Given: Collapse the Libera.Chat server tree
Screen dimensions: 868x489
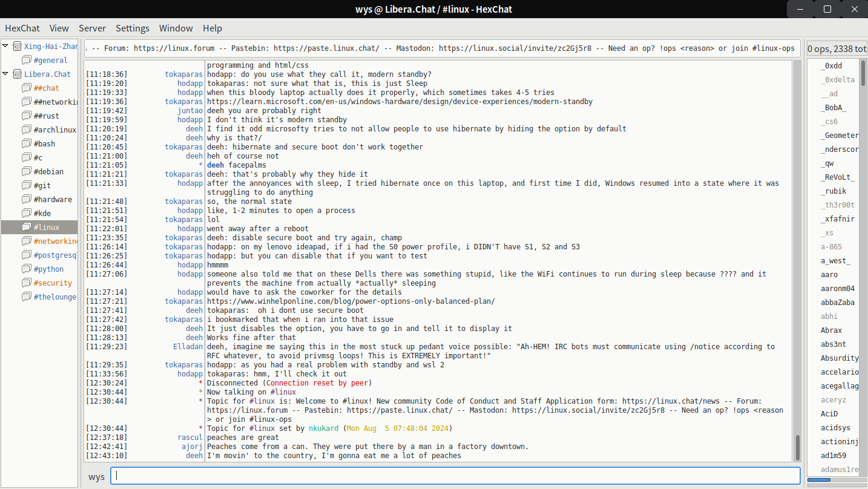Looking at the screenshot, I should (x=6, y=74).
